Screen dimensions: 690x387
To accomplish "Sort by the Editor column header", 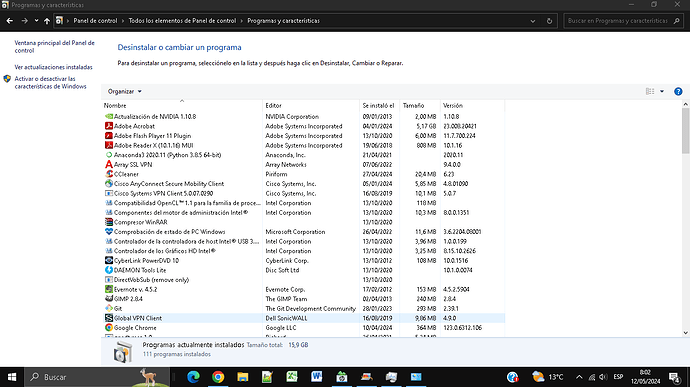I will pyautogui.click(x=311, y=106).
